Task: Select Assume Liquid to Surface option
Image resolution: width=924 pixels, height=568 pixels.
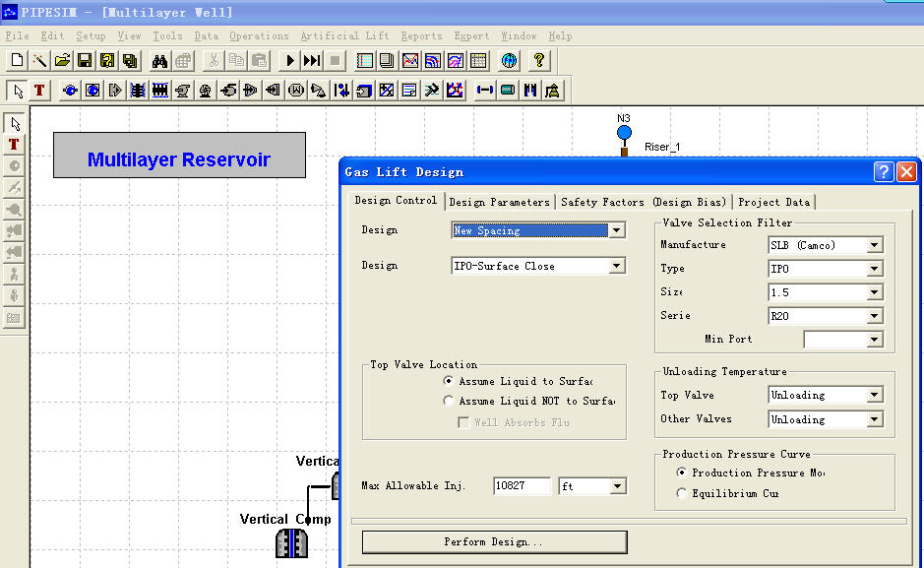Action: 448,381
